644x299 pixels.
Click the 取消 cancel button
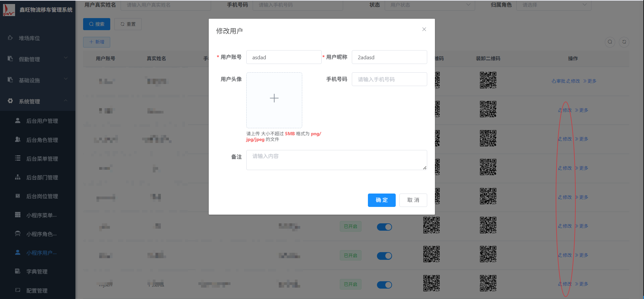(413, 200)
